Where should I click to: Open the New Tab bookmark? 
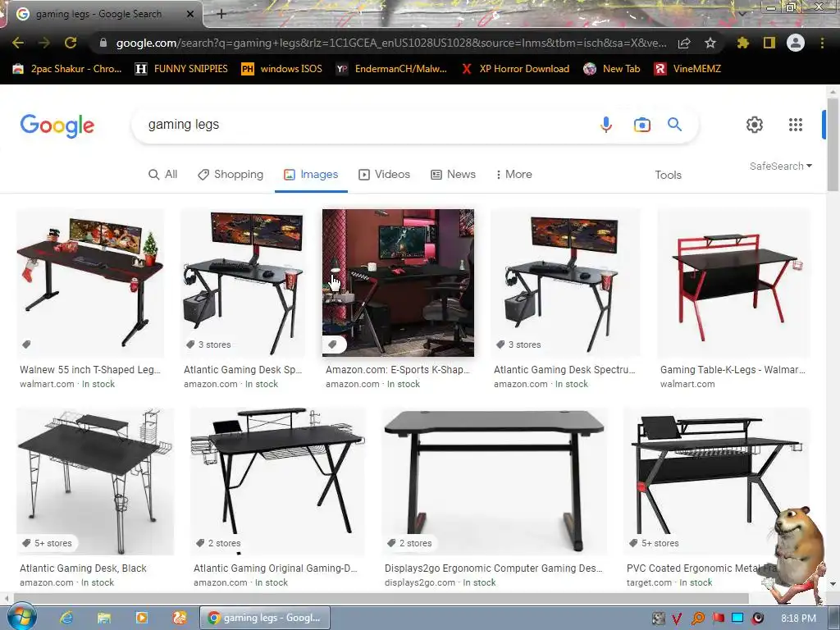611,69
